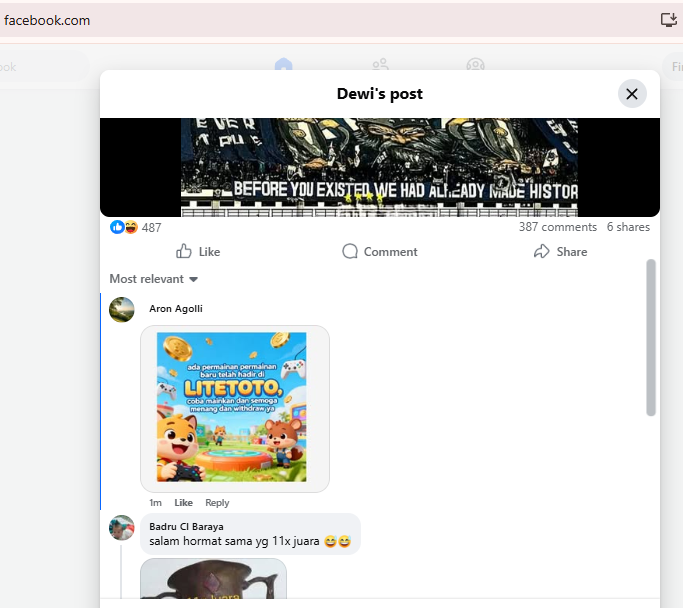Like Aron Agolli's comment

tap(183, 503)
